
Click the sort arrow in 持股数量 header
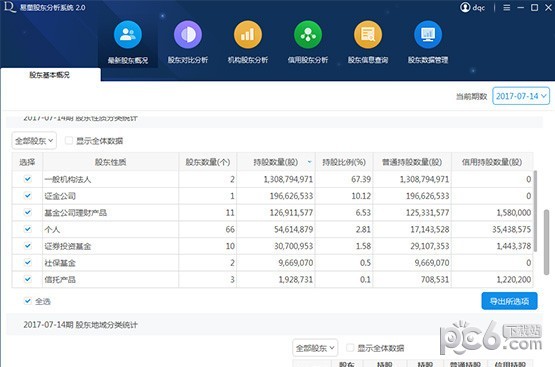(309, 162)
